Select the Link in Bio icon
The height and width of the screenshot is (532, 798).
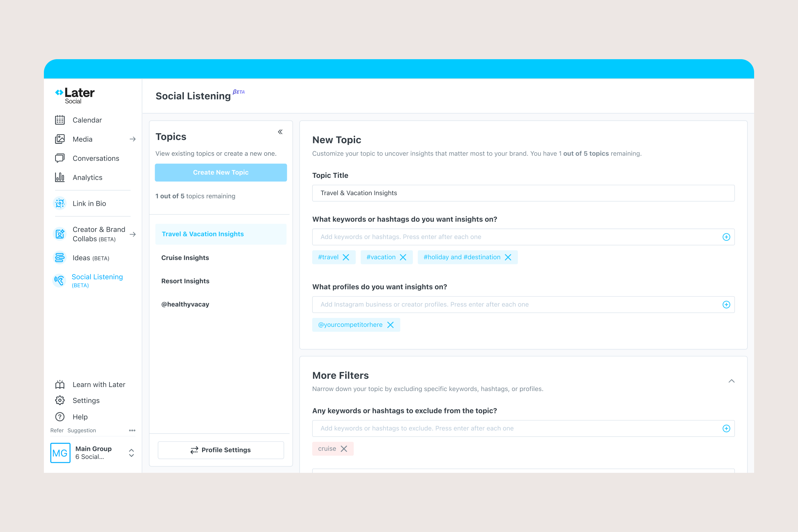[x=60, y=203]
